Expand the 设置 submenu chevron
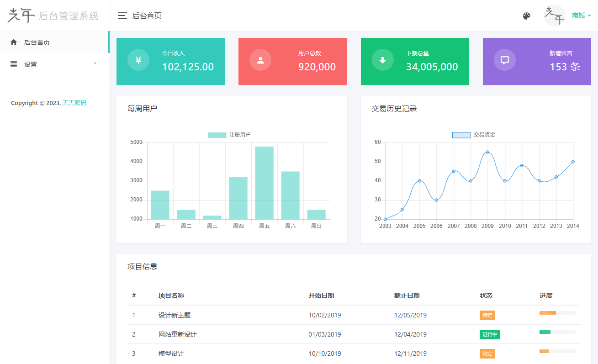Screen dimensions: 598x364 click(95, 64)
